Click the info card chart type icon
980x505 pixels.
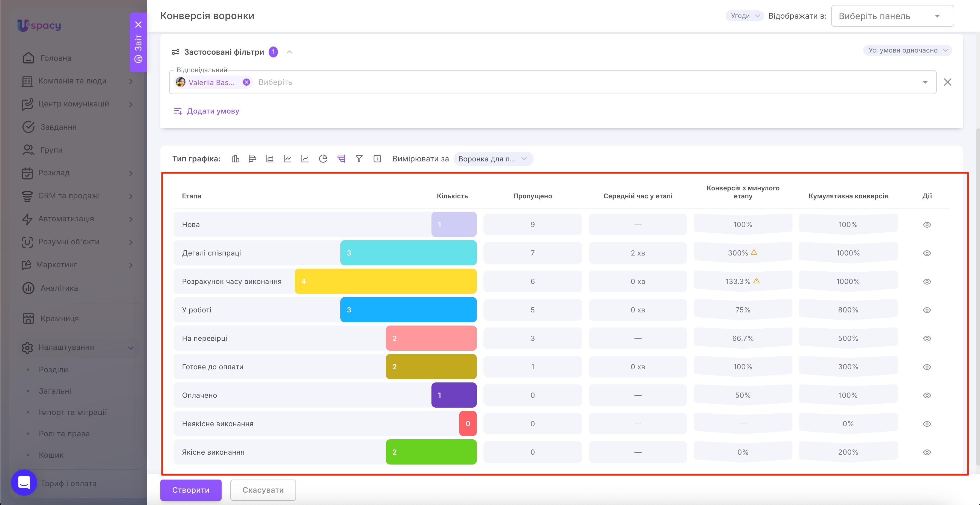click(377, 159)
